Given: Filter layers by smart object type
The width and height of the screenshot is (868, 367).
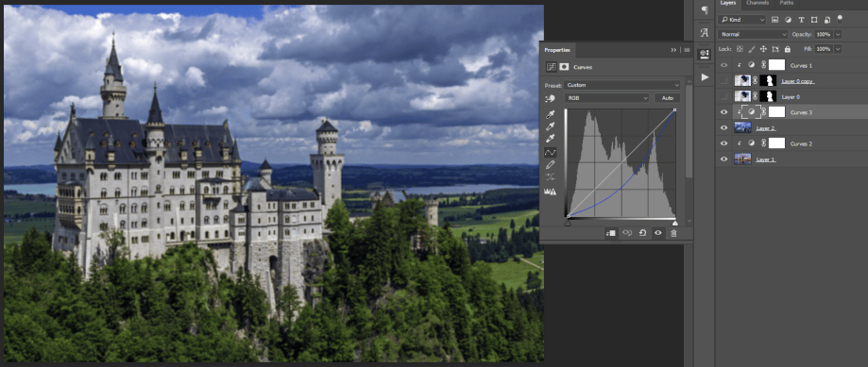Looking at the screenshot, I should click(827, 20).
